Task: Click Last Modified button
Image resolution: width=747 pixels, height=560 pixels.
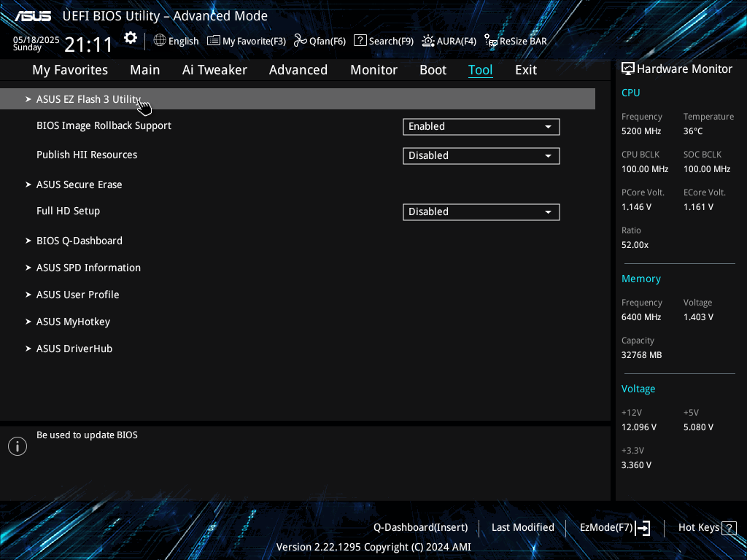Action: click(x=522, y=528)
